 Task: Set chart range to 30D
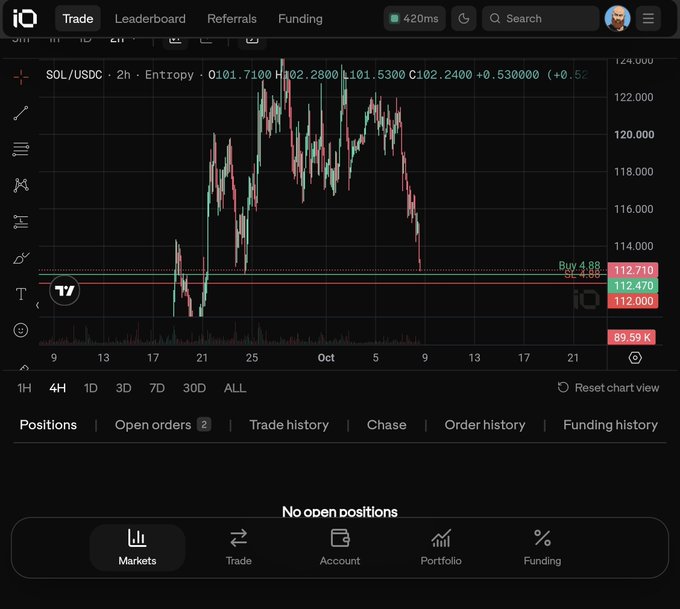[x=194, y=388]
